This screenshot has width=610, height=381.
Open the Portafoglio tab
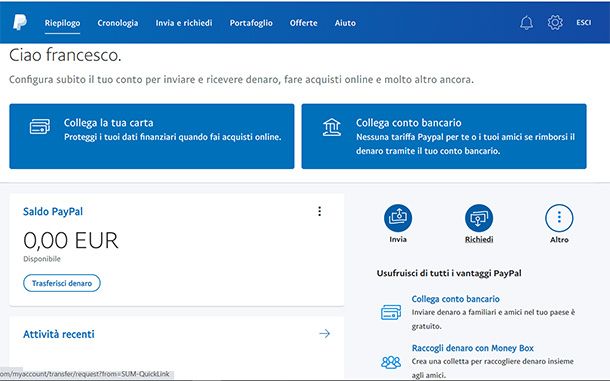coord(251,23)
